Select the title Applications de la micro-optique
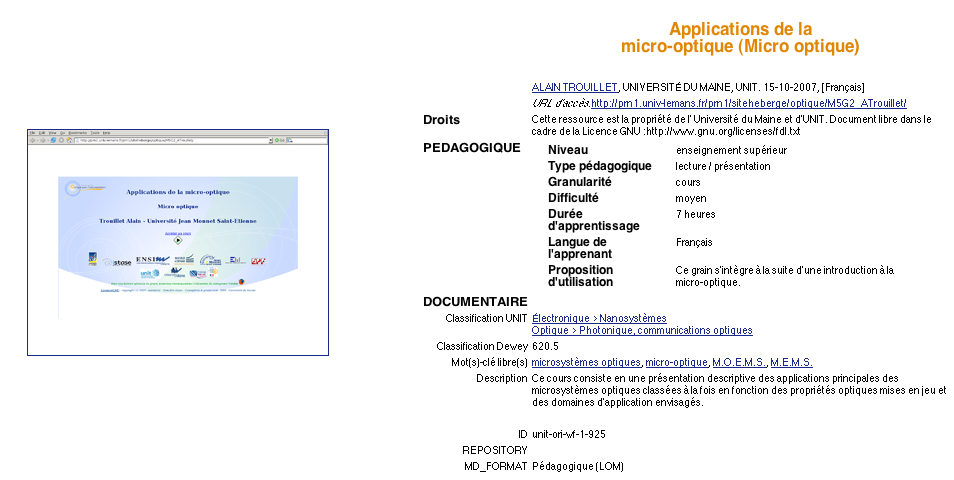Viewport: 954px width, 480px height. point(740,38)
